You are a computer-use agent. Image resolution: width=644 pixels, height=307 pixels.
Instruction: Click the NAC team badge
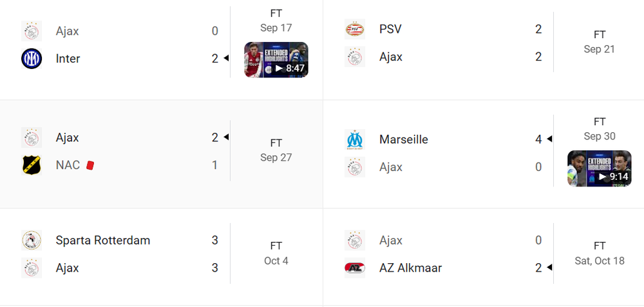[32, 165]
